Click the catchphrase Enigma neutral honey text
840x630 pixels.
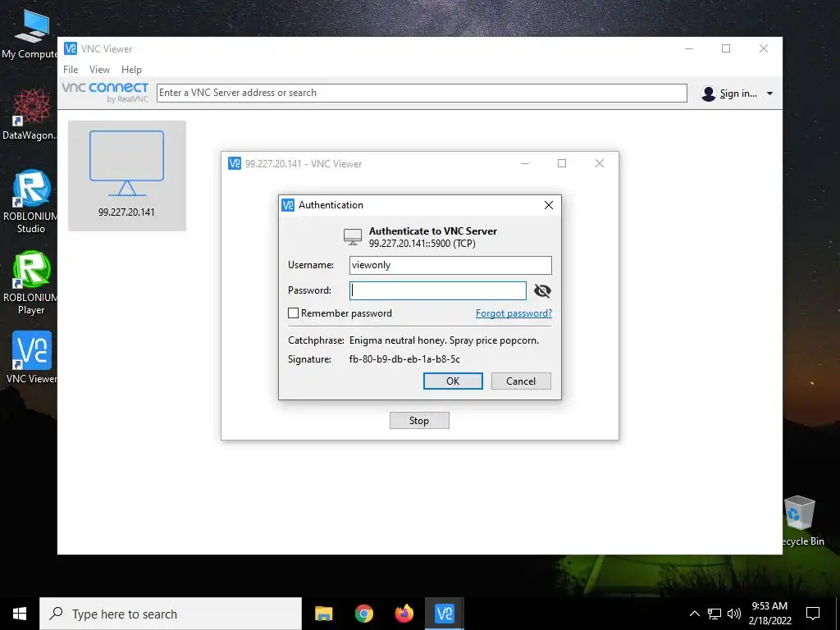(444, 340)
